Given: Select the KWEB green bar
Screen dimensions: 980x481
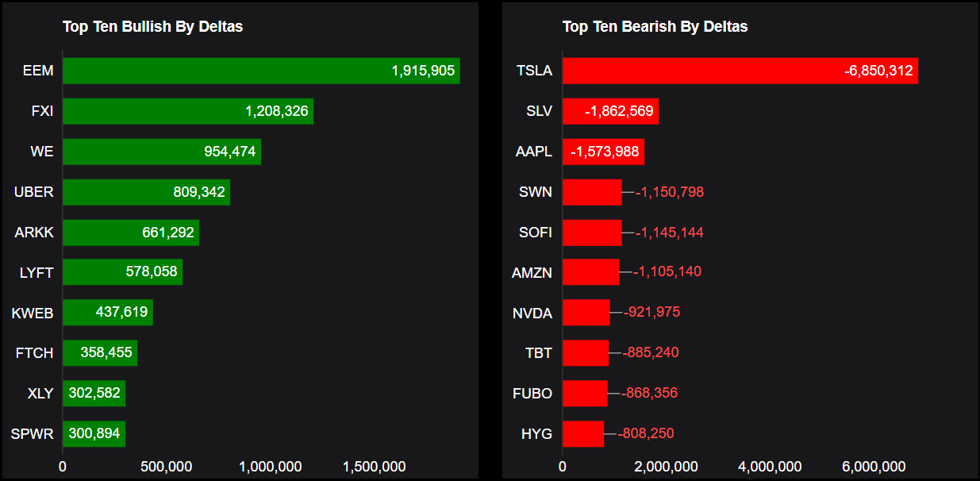Looking at the screenshot, I should (108, 313).
